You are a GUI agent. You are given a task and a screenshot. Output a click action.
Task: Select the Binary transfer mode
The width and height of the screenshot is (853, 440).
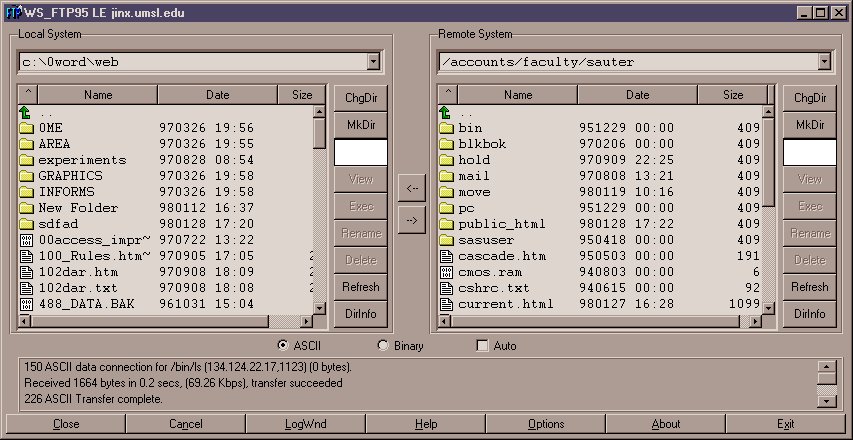(x=383, y=346)
